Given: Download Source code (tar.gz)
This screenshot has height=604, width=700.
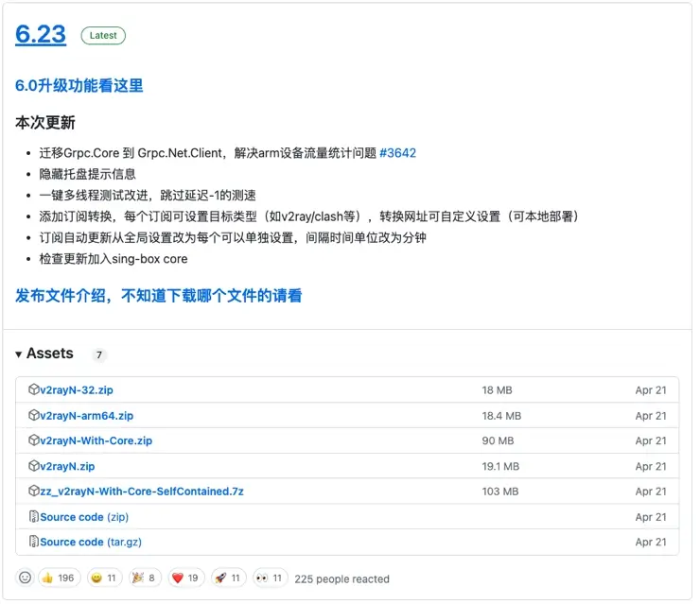Looking at the screenshot, I should pos(91,542).
